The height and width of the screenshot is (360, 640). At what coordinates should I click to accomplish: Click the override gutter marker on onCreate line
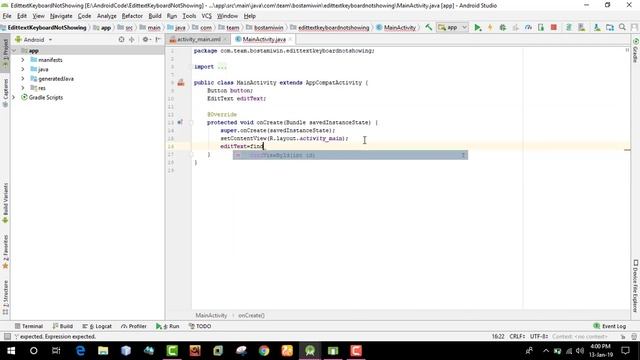coord(180,122)
